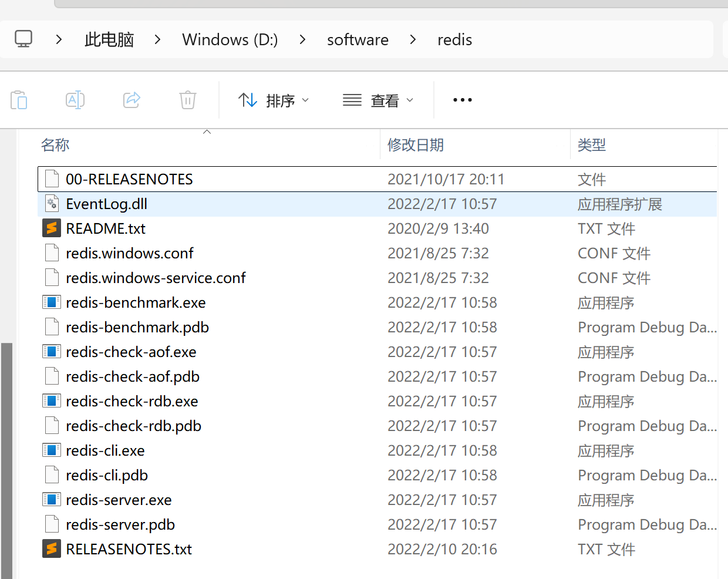The width and height of the screenshot is (728, 579).
Task: Click the 应用程序扩展 type cell
Action: [x=620, y=204]
